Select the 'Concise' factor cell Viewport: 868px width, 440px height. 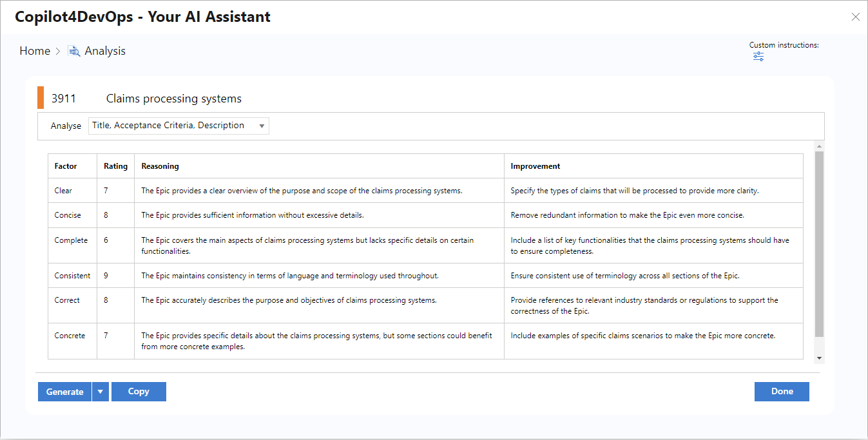72,215
